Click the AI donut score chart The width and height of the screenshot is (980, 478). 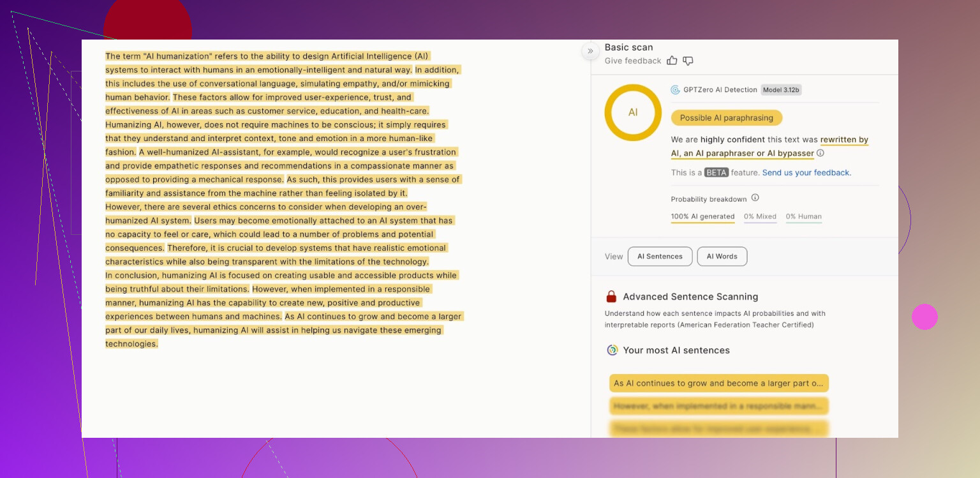[633, 112]
